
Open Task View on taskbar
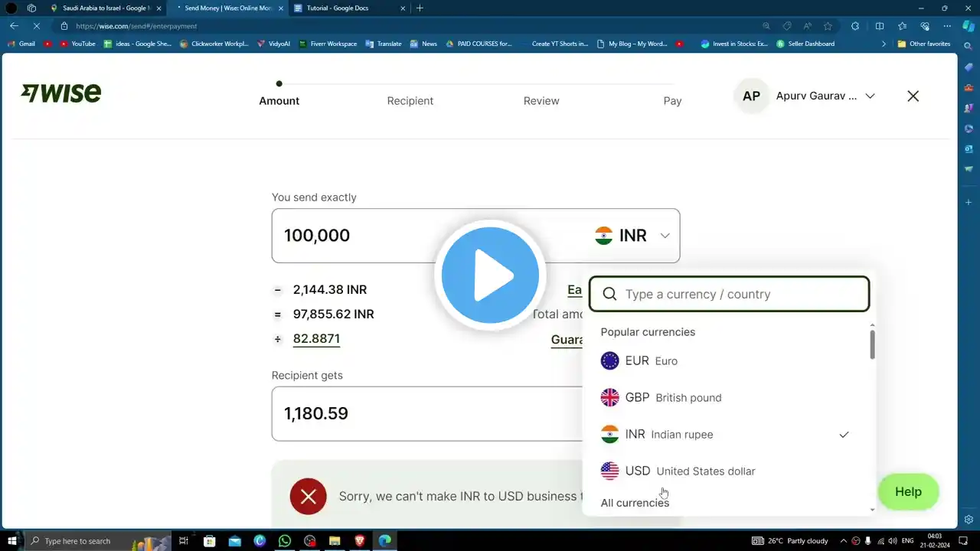(184, 541)
